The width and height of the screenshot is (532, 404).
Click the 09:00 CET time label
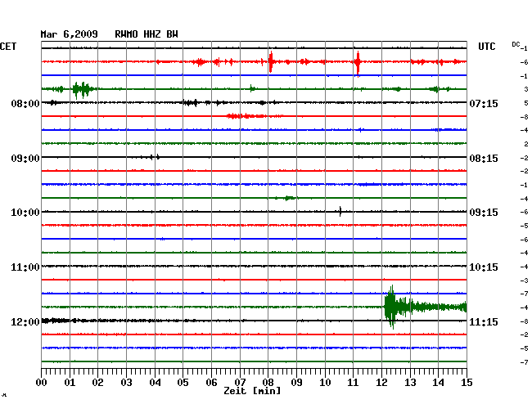25,159
